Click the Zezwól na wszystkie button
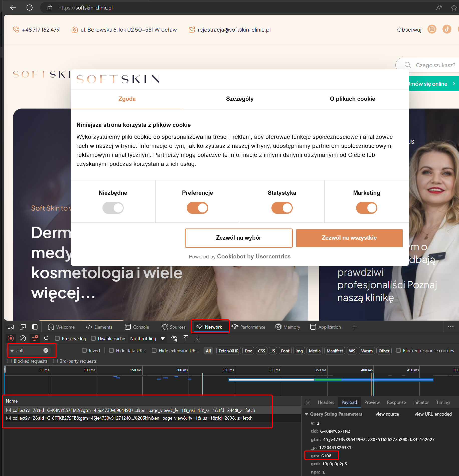The width and height of the screenshot is (459, 476). tap(349, 238)
